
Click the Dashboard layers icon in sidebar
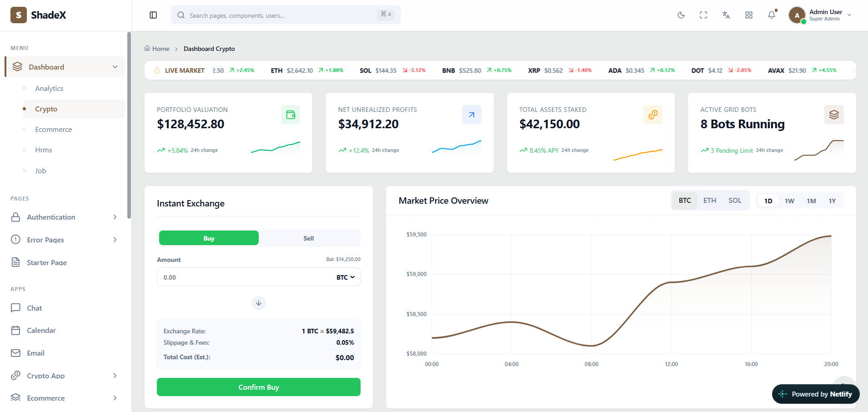pos(17,67)
